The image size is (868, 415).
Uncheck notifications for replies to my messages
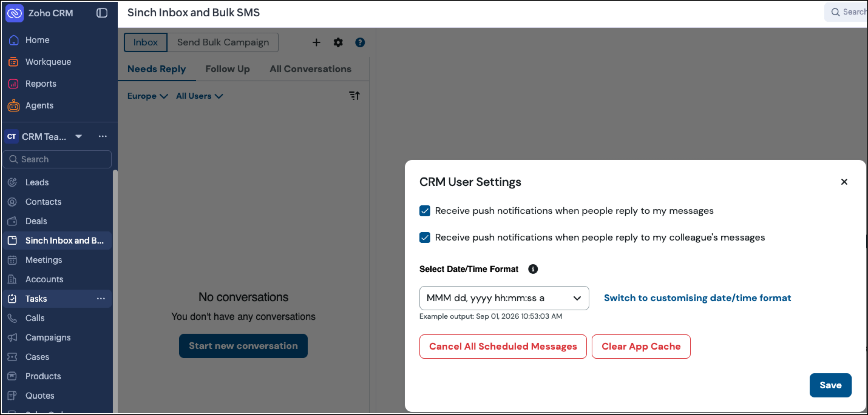coord(425,211)
